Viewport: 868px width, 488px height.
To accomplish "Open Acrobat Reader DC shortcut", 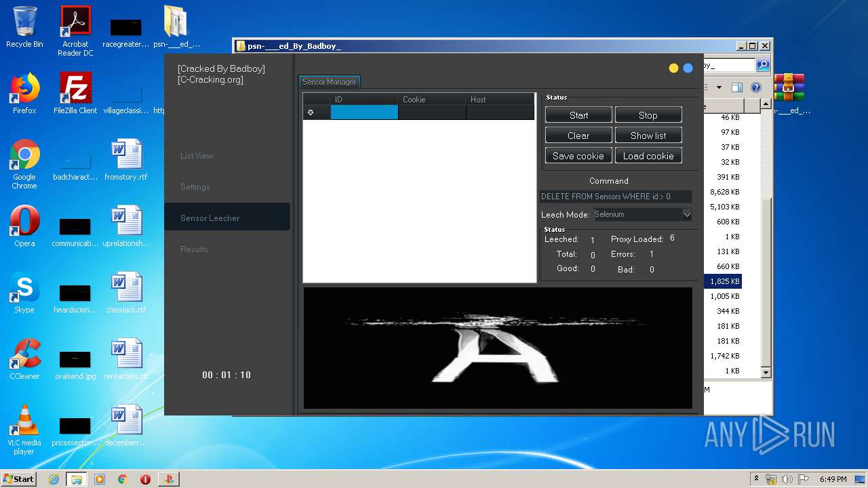I will (75, 31).
